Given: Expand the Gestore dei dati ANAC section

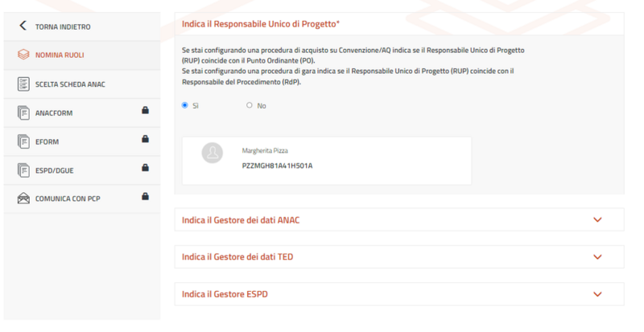Looking at the screenshot, I should [x=597, y=220].
